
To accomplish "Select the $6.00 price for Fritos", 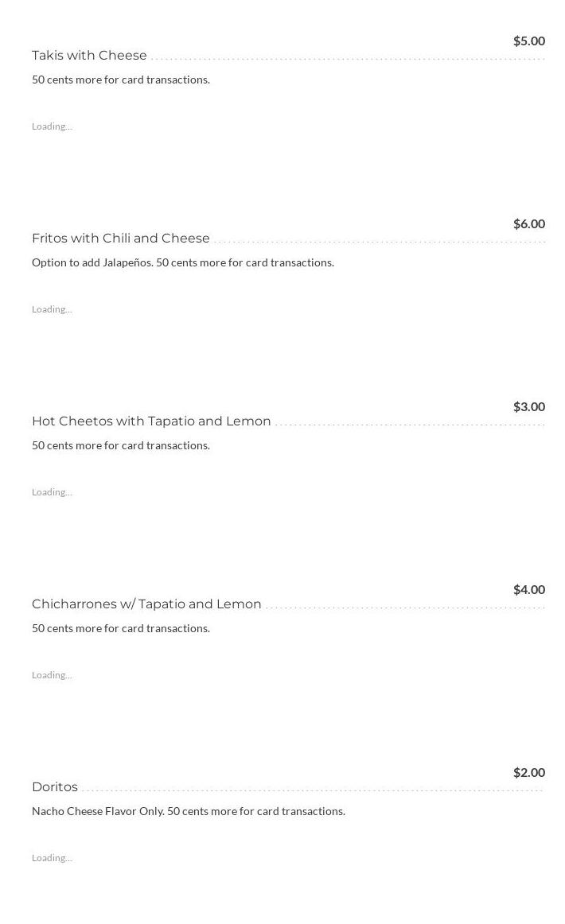I will pos(528,223).
